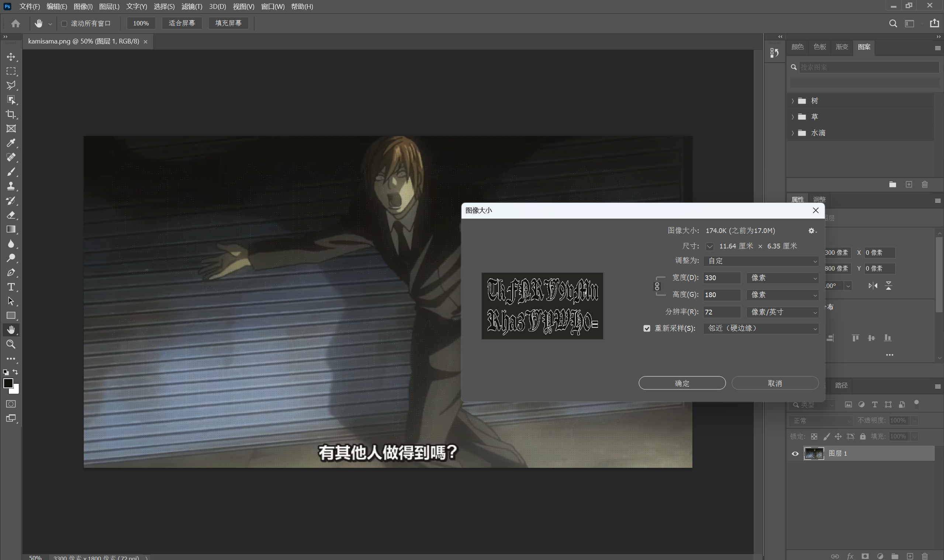Select the Polygonal Lasso tool

[x=11, y=85]
